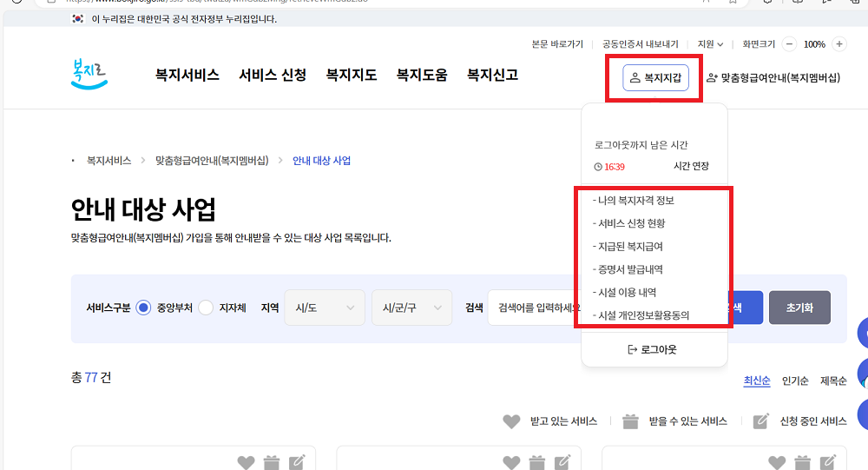Screen dimensions: 868x470
Task: Decrease screen size with minus button
Action: point(789,44)
